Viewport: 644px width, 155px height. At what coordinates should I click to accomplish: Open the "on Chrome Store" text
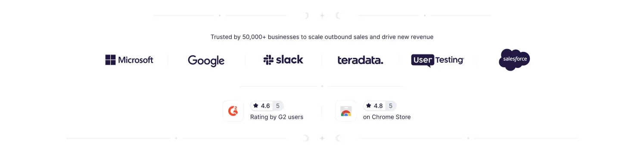click(x=387, y=117)
